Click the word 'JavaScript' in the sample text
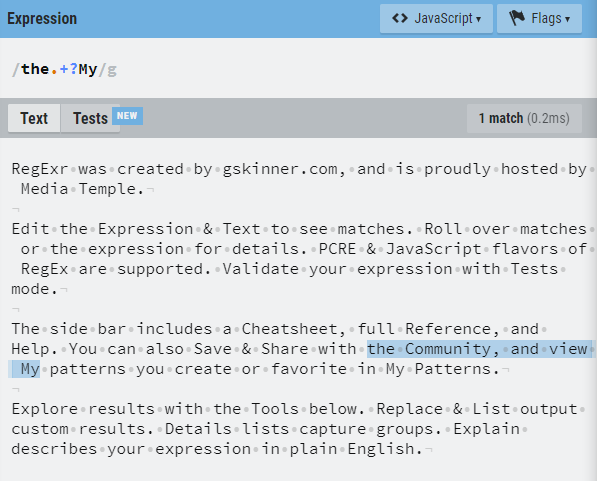 click(434, 249)
